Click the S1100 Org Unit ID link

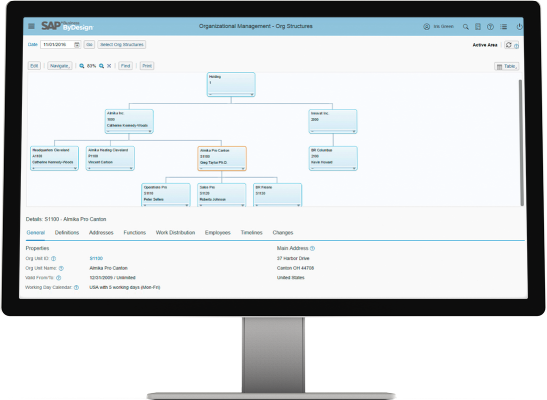click(x=96, y=258)
